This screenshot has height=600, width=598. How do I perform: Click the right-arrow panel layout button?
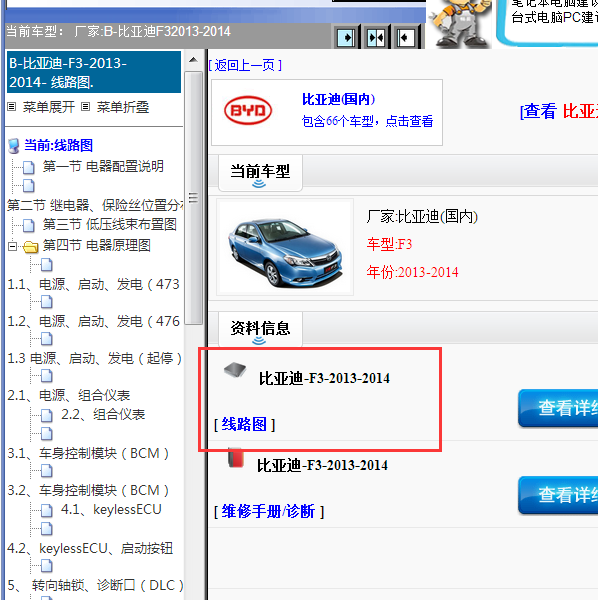click(x=346, y=38)
